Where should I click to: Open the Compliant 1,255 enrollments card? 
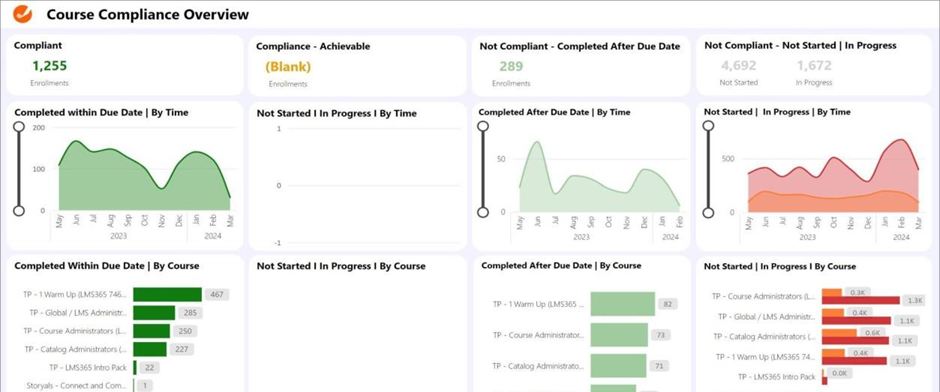125,65
